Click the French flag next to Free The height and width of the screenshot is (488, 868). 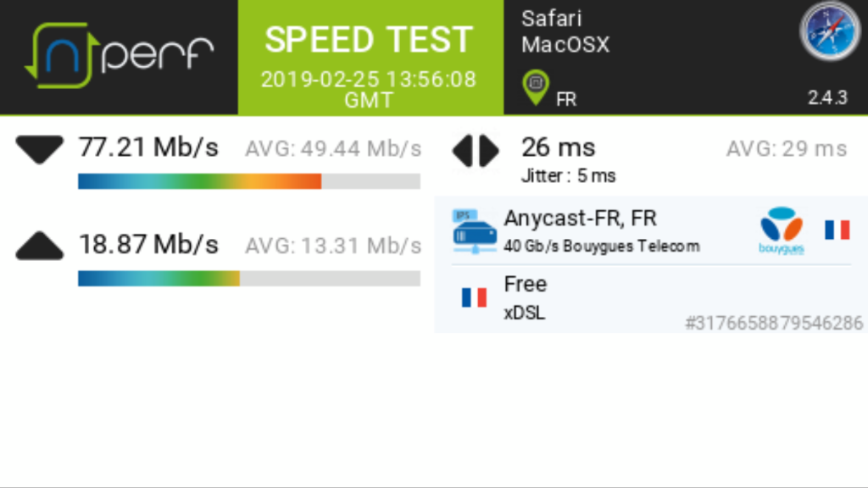(x=474, y=297)
